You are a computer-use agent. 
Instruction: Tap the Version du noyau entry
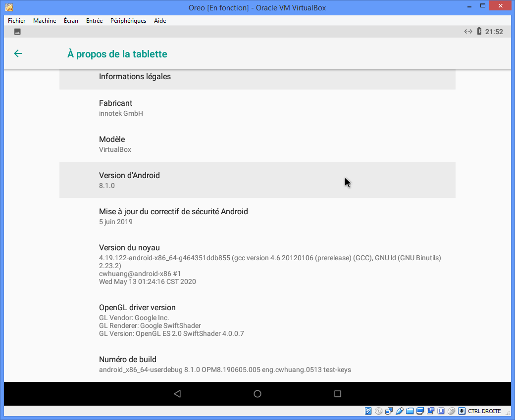(257, 264)
